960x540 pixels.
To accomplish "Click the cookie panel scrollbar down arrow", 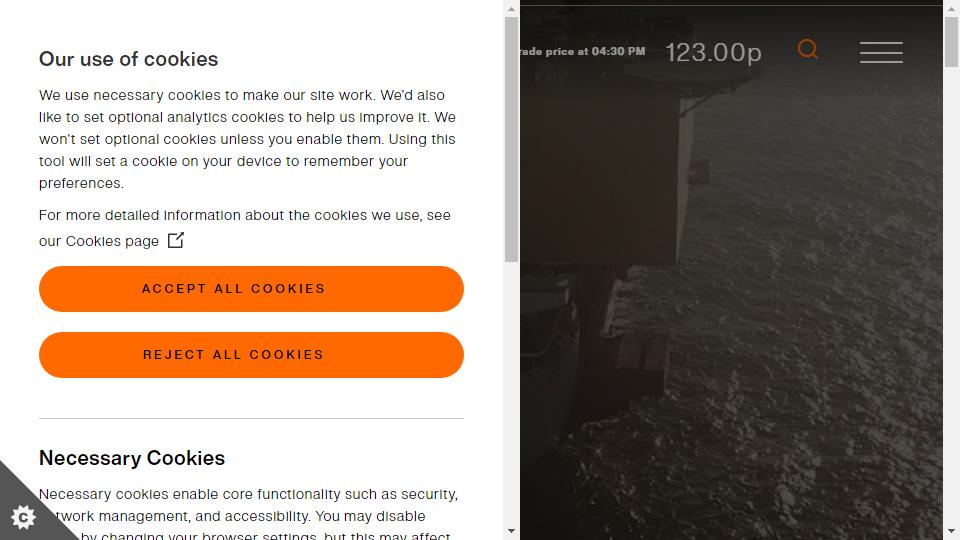I will coord(511,531).
